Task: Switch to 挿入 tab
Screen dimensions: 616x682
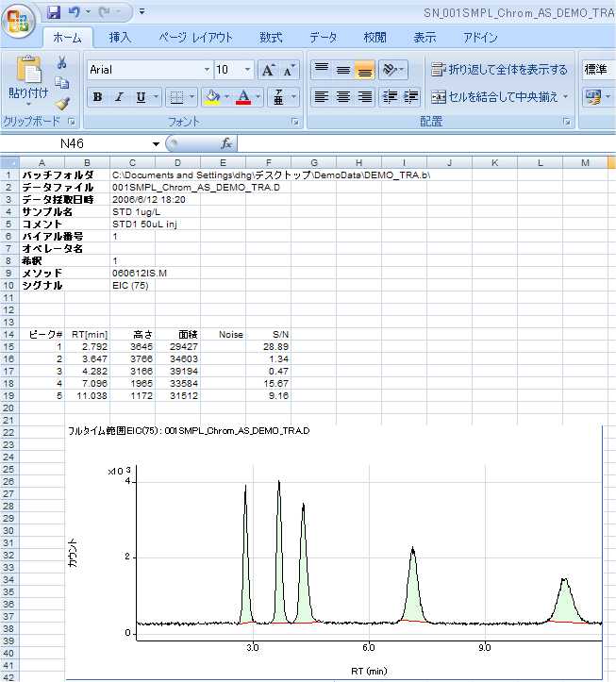Action: click(x=120, y=38)
